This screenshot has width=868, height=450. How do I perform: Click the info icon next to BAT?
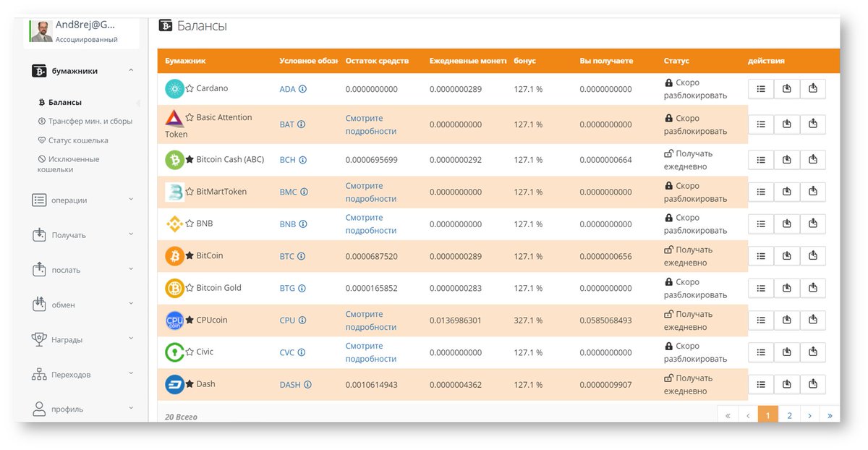click(x=301, y=124)
